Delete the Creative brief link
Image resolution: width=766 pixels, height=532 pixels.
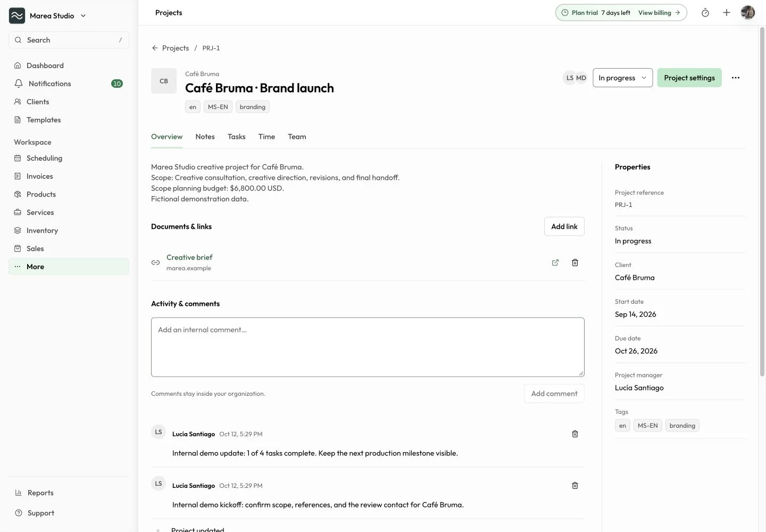click(575, 262)
